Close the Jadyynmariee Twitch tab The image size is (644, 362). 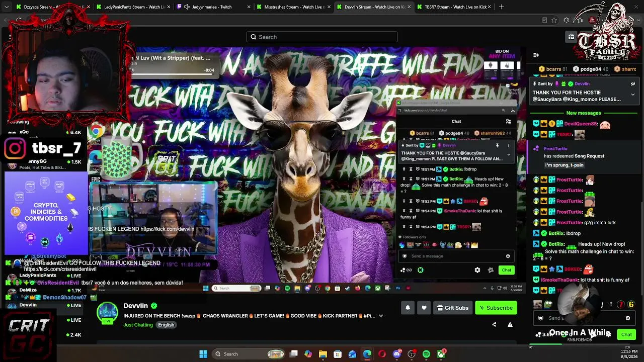coord(250,7)
